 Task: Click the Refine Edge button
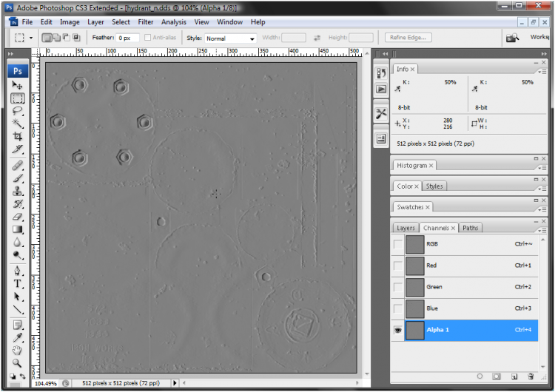click(x=408, y=38)
